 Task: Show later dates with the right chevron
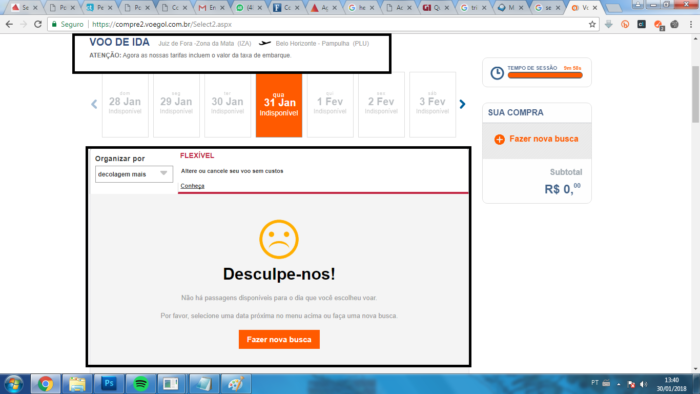pyautogui.click(x=462, y=104)
